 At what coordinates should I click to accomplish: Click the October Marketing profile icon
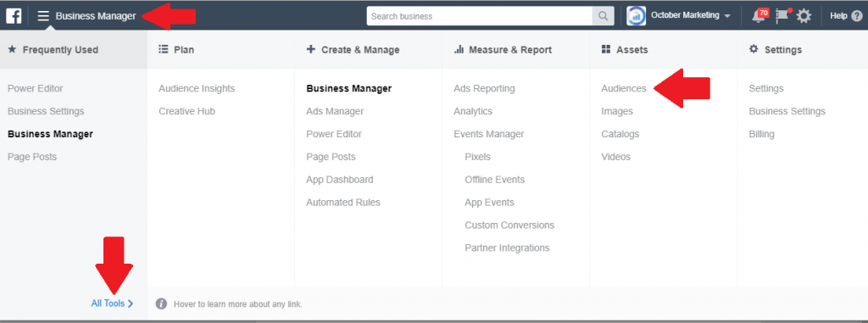pos(636,16)
